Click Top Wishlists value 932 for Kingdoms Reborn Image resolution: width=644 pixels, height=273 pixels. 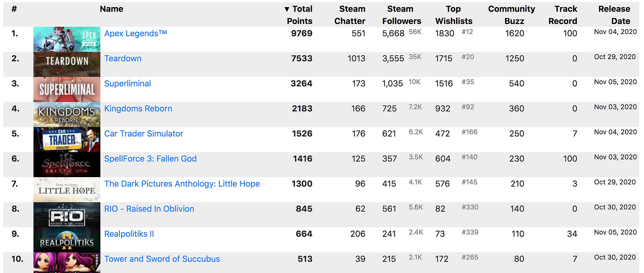(443, 109)
